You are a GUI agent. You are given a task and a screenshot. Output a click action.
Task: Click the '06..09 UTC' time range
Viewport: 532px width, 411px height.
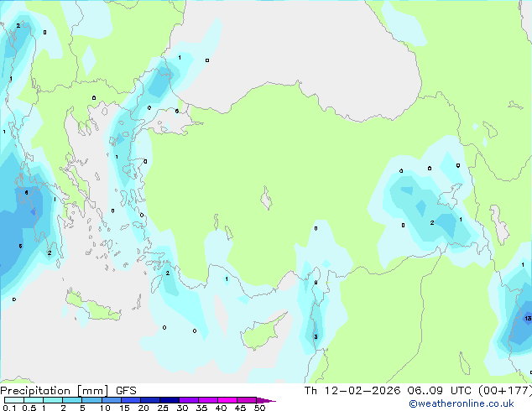[440, 391]
